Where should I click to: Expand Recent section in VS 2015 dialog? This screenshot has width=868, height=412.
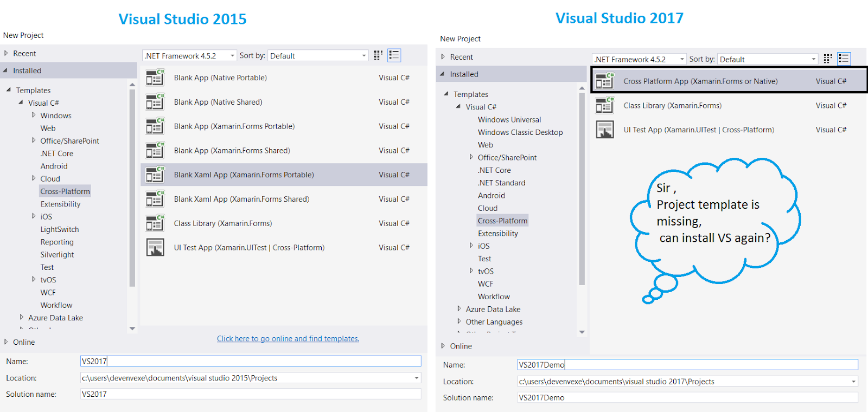click(x=6, y=53)
